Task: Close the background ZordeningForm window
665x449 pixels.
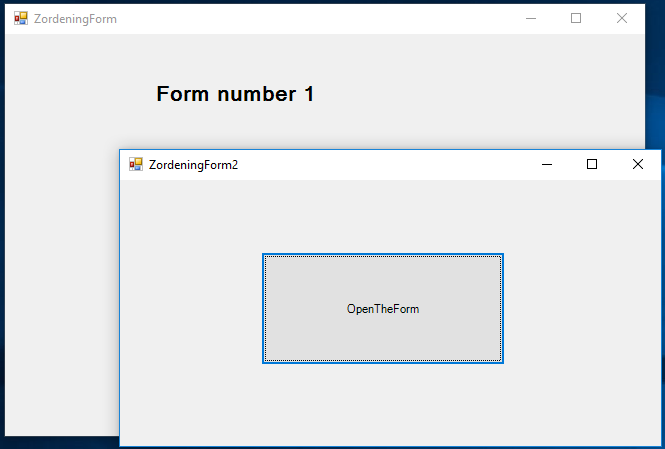Action: point(622,18)
